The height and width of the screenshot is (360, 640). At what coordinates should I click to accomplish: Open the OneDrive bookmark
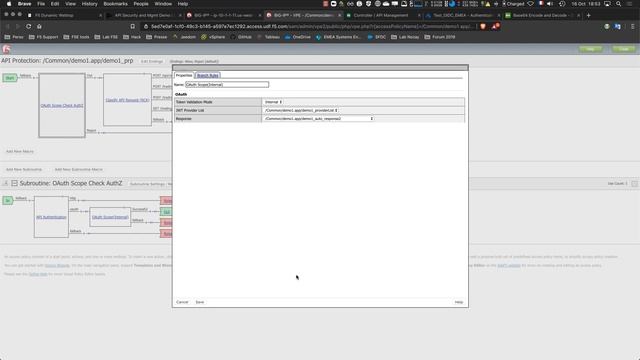click(x=298, y=37)
